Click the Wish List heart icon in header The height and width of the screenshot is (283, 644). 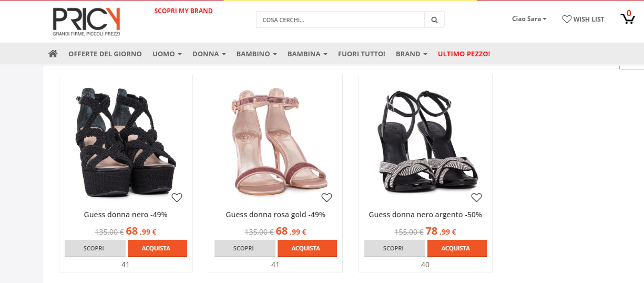coord(567,19)
